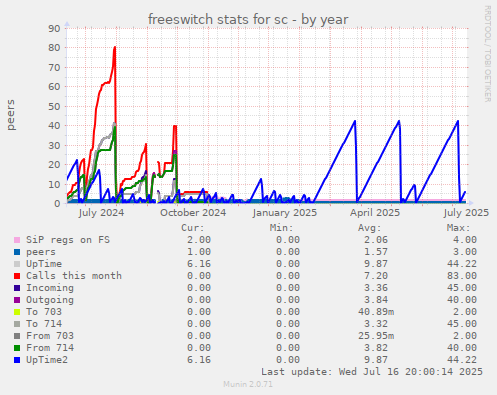497x395 pixels.
Task: Click the '90' y-axis tick label
Action: coord(54,28)
